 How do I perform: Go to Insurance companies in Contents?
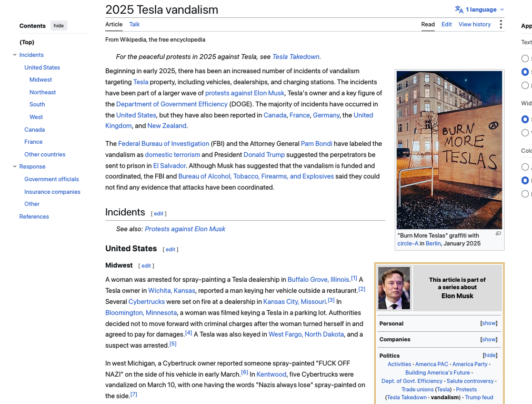tap(52, 192)
